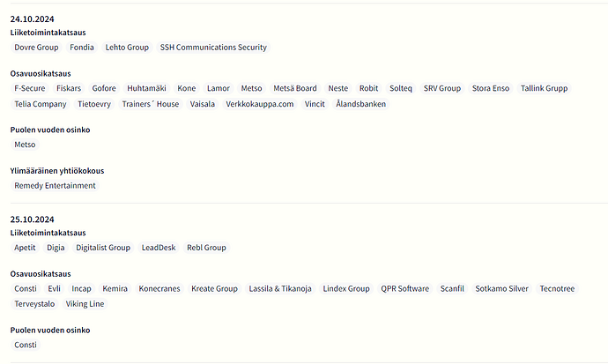
Task: Click the Konecranes tag
Action: pyautogui.click(x=159, y=289)
